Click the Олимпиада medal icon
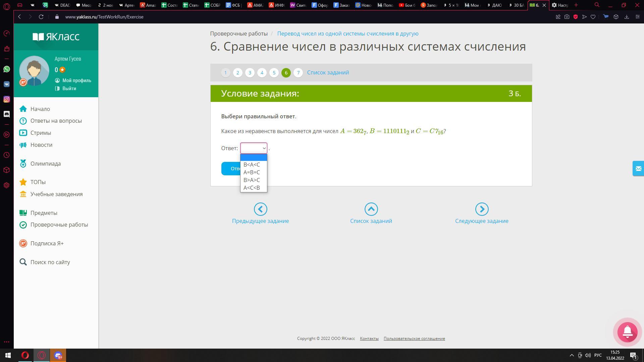 click(x=23, y=164)
